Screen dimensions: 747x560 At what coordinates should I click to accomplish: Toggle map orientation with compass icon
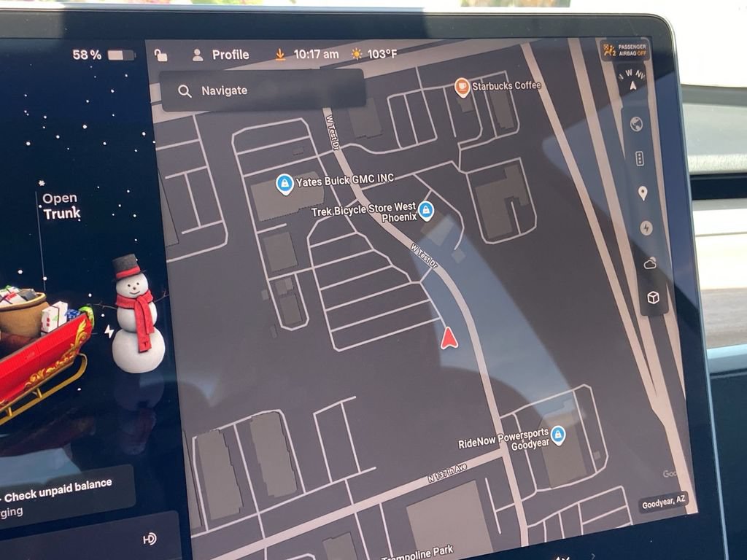632,79
